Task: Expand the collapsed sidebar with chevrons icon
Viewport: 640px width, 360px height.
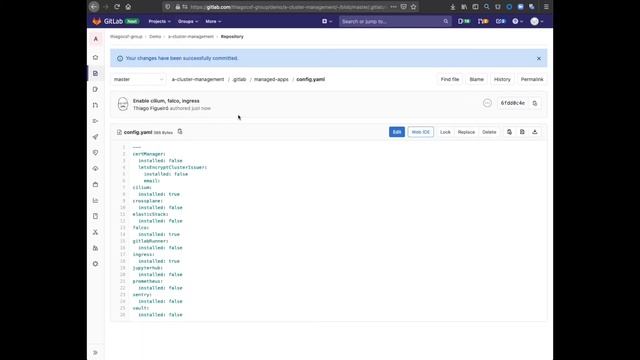Action: tap(96, 353)
